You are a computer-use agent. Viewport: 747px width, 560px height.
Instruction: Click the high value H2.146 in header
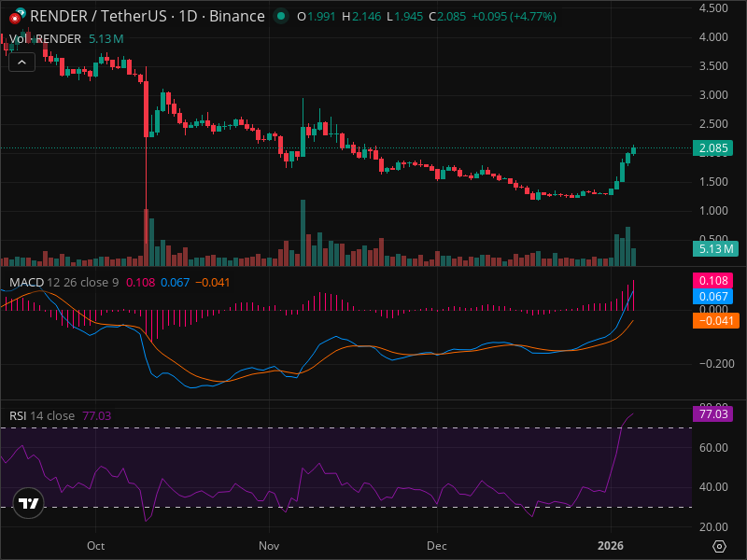click(x=361, y=16)
